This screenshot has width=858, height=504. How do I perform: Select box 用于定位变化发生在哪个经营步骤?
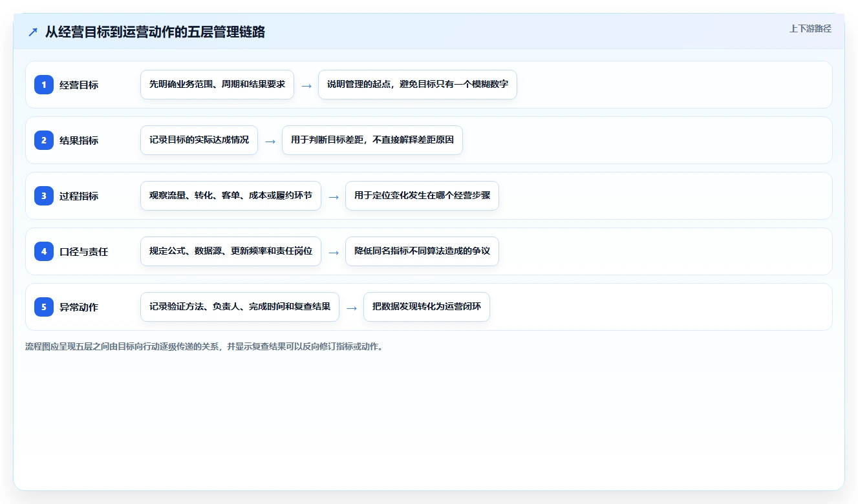pos(422,196)
